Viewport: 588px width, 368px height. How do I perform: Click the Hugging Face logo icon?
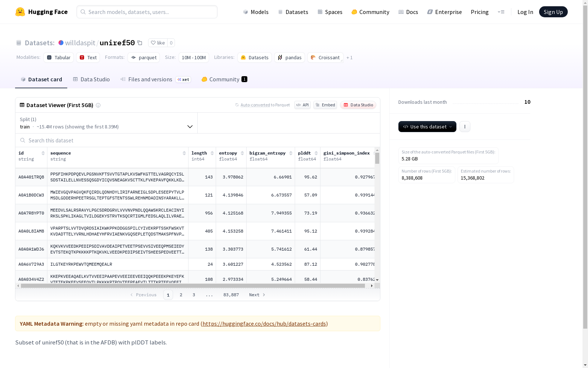pos(20,12)
